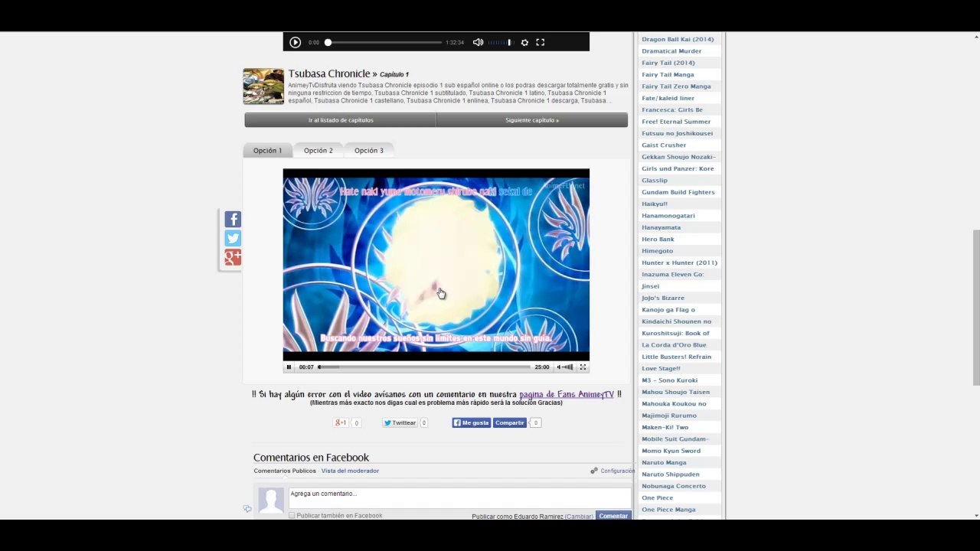Play the top video player
This screenshot has width=980, height=551.
click(x=295, y=42)
